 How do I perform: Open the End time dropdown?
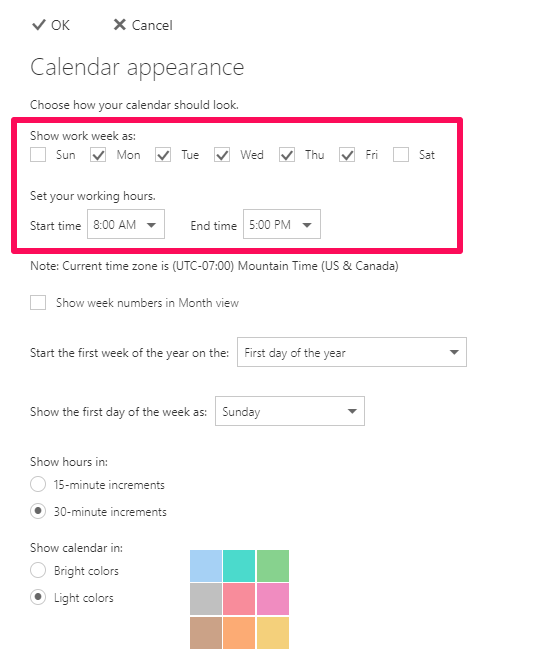282,224
